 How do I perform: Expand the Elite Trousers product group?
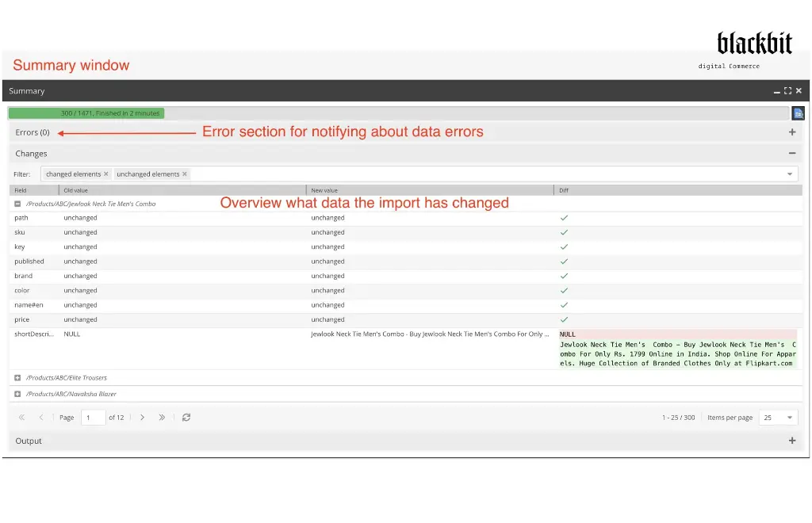tap(17, 378)
